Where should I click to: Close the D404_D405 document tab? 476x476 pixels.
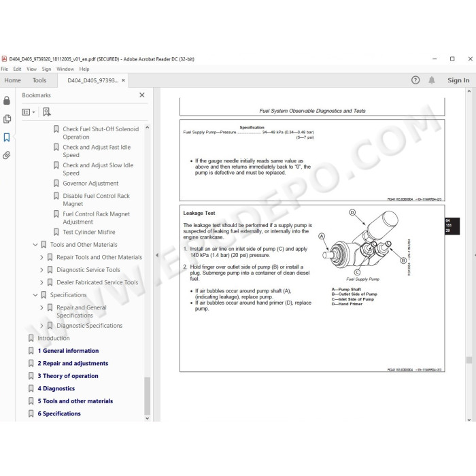123,80
